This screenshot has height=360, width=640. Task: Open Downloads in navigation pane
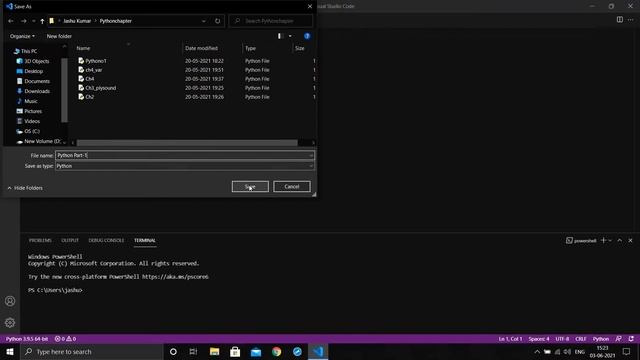click(x=33, y=91)
